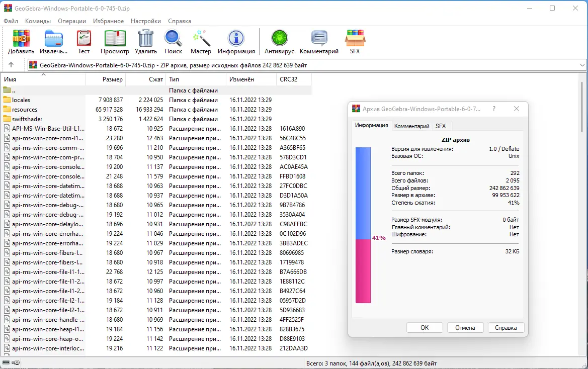This screenshot has width=588, height=369.
Task: Click the SFX toolbar icon
Action: point(355,38)
